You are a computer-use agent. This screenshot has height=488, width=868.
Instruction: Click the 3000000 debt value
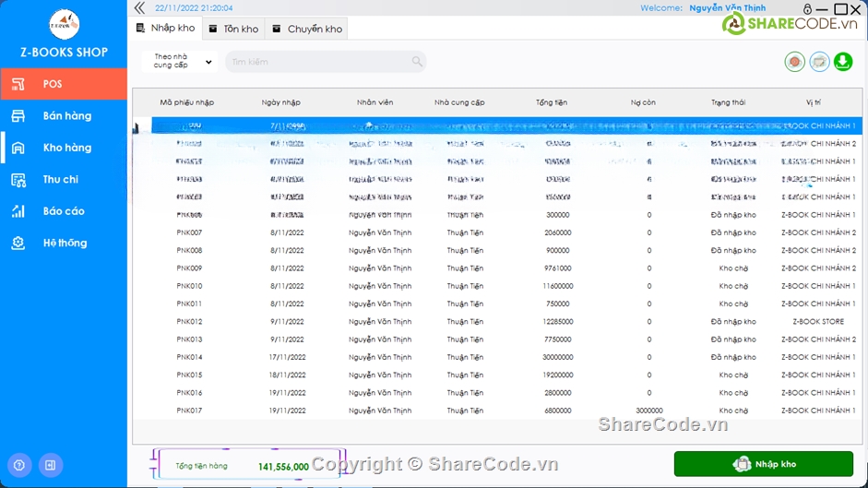(649, 411)
